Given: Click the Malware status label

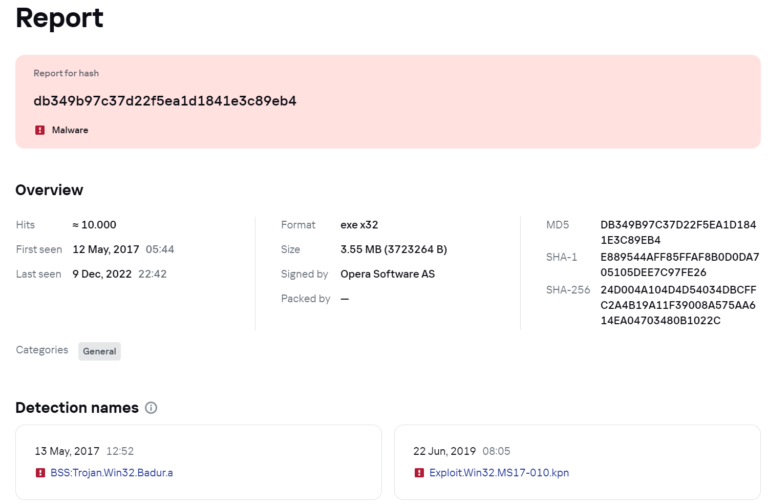Looking at the screenshot, I should 70,130.
